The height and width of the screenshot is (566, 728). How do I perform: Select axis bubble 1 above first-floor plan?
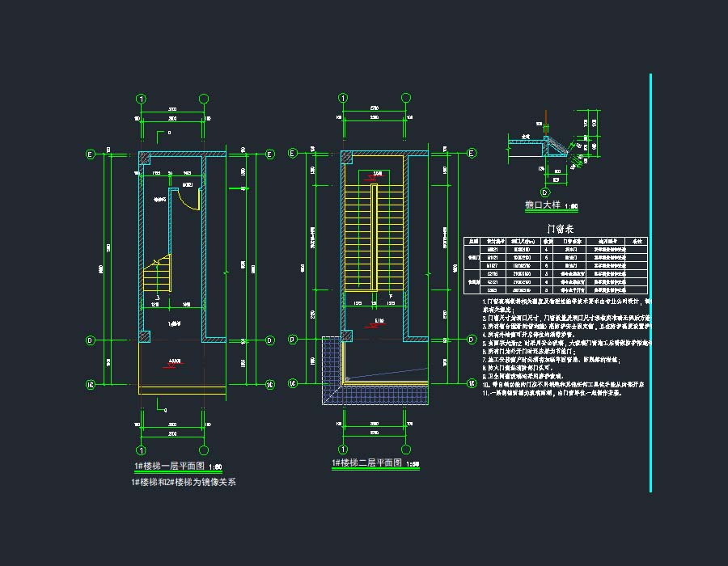click(x=141, y=99)
